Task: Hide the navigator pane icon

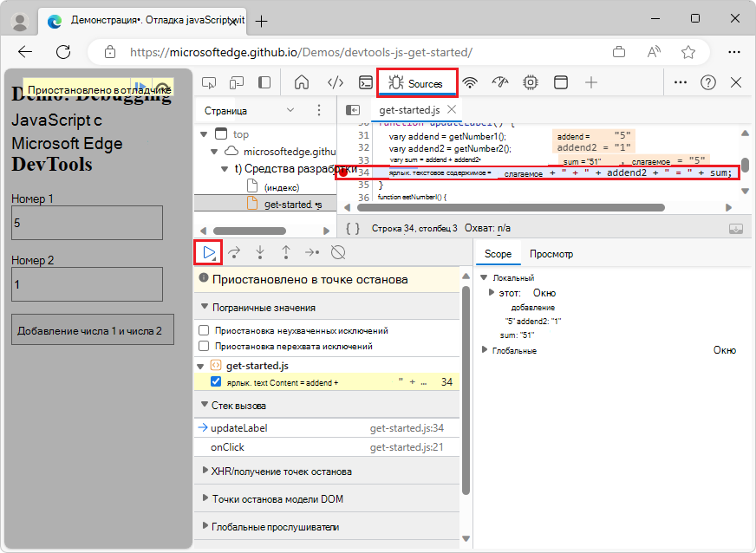Action: tap(353, 110)
